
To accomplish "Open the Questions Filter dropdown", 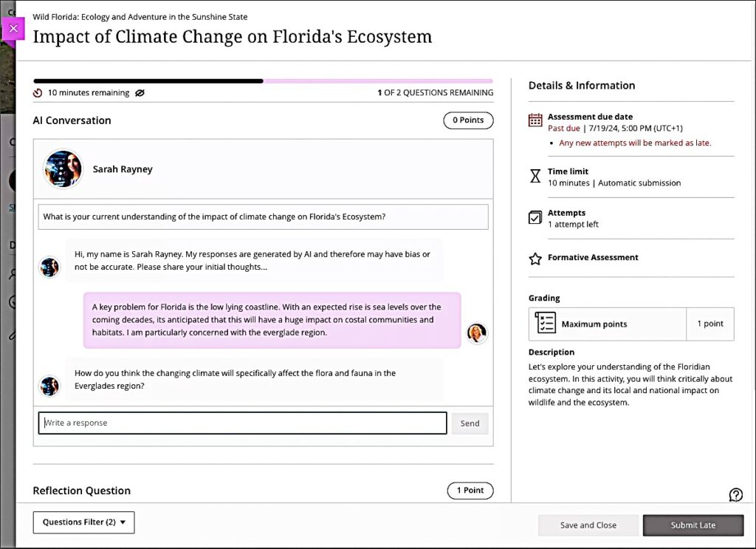I will click(83, 522).
